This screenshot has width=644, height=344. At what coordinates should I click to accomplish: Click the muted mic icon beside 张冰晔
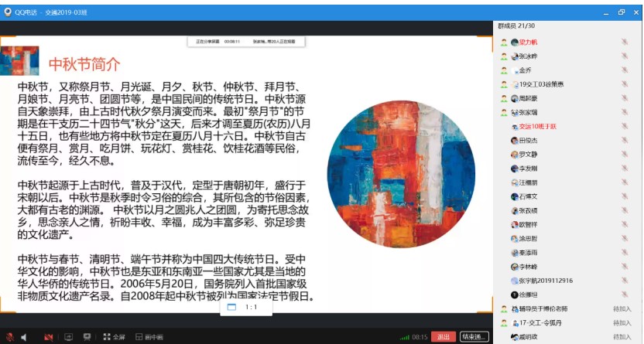point(625,56)
